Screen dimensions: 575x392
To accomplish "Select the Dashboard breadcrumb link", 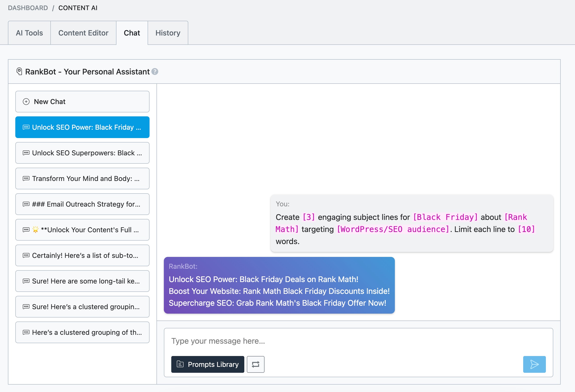I will [28, 7].
